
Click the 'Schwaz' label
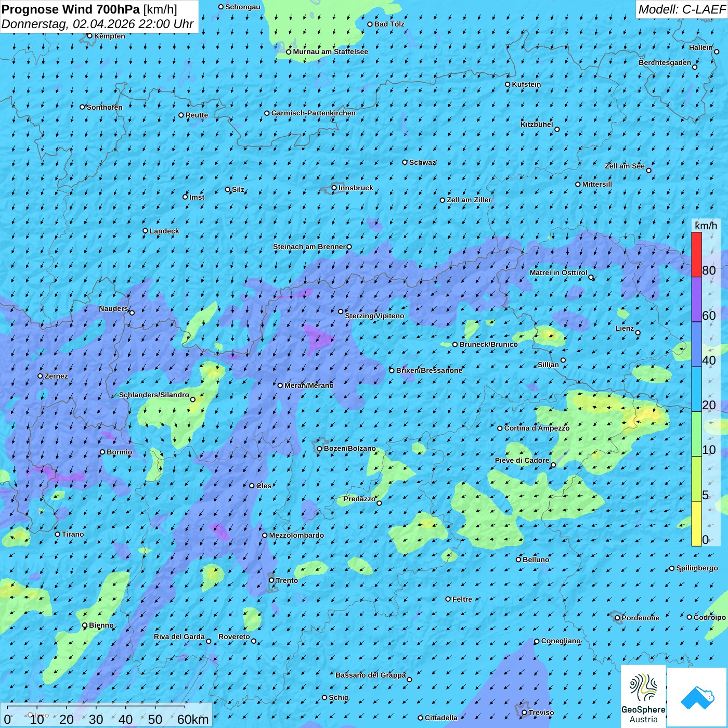coord(422,162)
